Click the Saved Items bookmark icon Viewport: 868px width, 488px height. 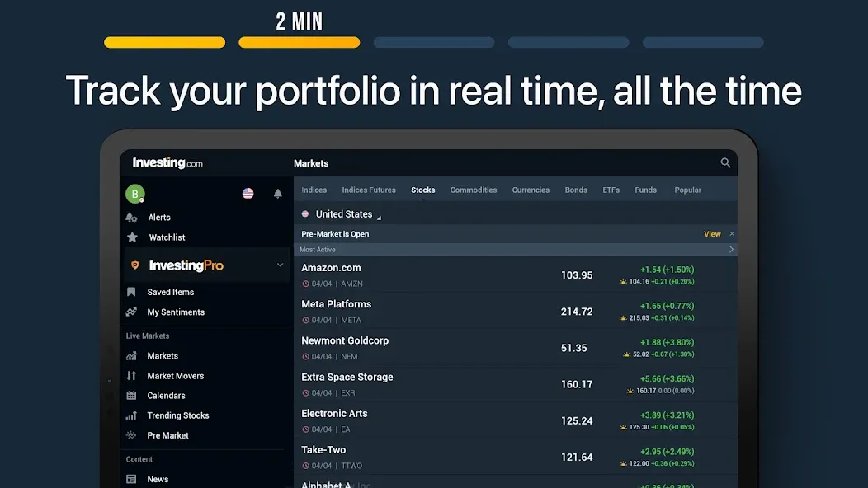(131, 292)
